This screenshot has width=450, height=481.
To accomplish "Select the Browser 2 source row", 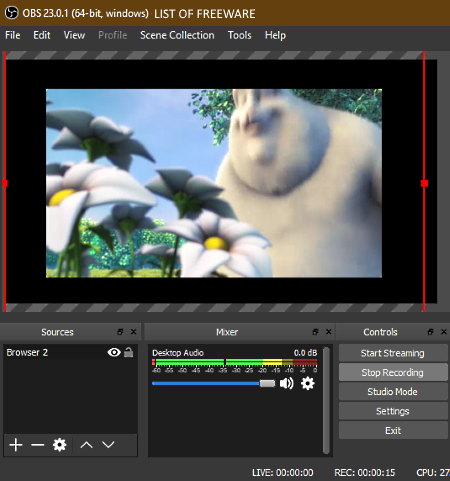I will pos(70,353).
